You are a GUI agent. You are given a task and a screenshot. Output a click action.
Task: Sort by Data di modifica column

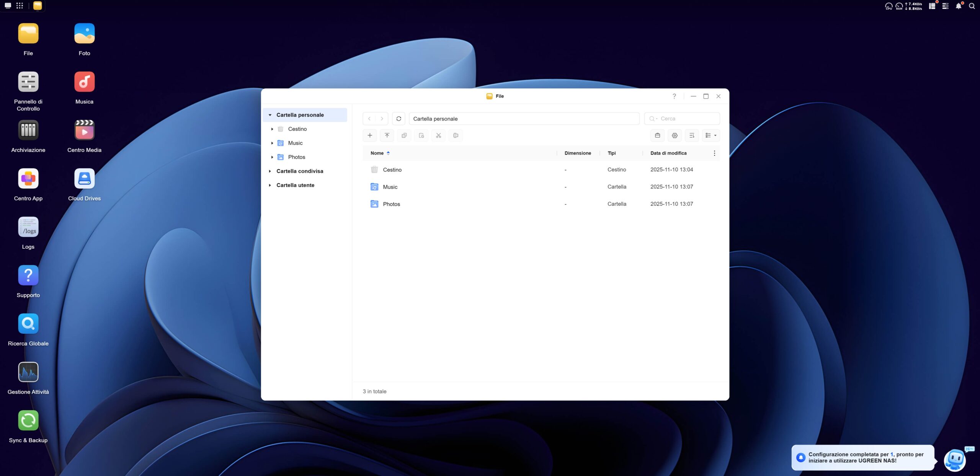pos(668,153)
